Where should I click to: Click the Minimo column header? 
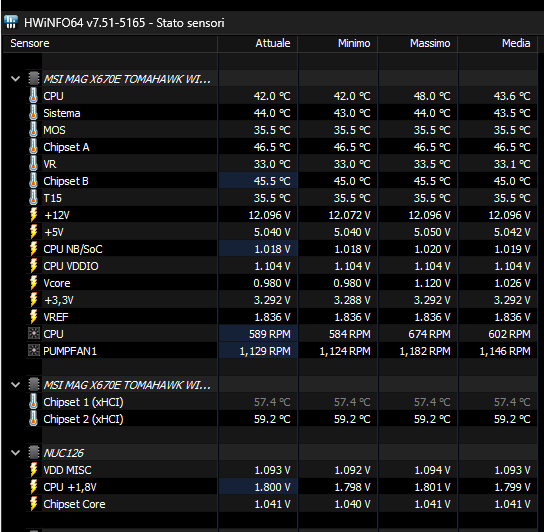pos(338,43)
